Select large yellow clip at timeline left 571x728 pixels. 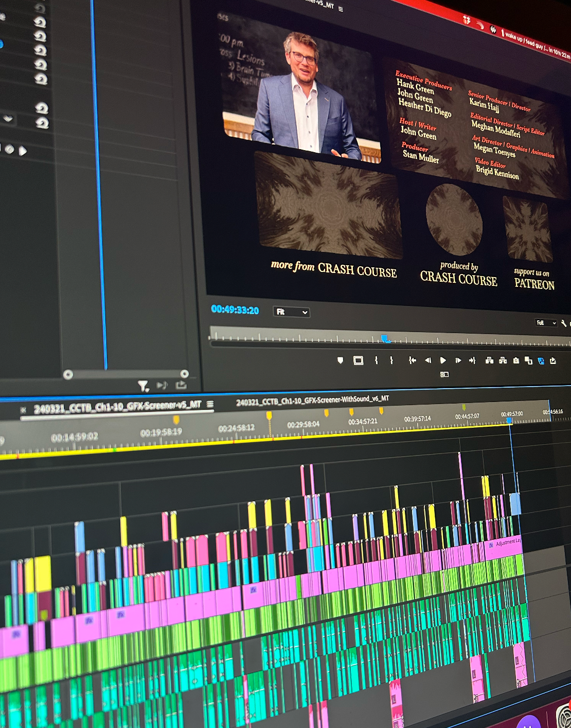[x=43, y=574]
